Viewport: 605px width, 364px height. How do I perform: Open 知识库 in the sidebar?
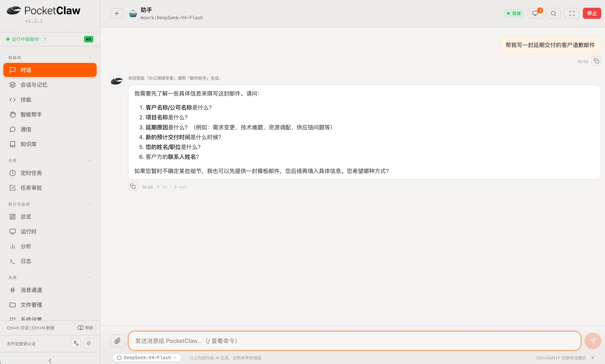click(x=50, y=144)
